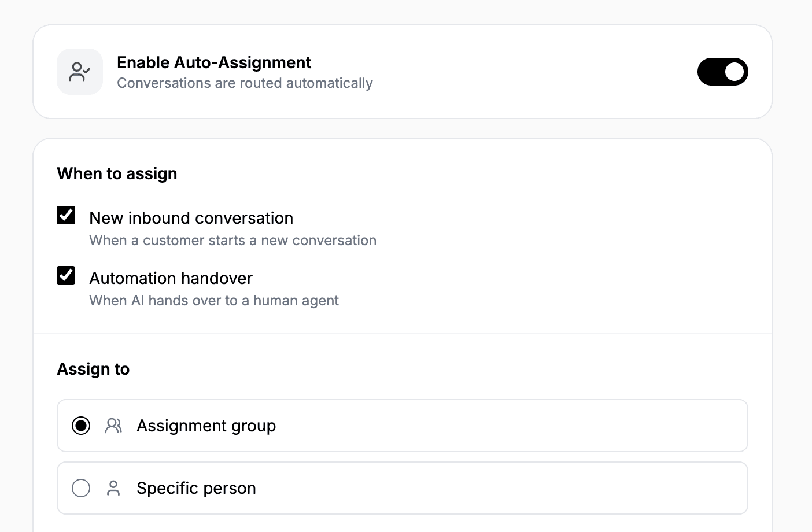Viewport: 812px width, 532px height.
Task: Click the "When to assign" section heading
Action: pos(117,173)
